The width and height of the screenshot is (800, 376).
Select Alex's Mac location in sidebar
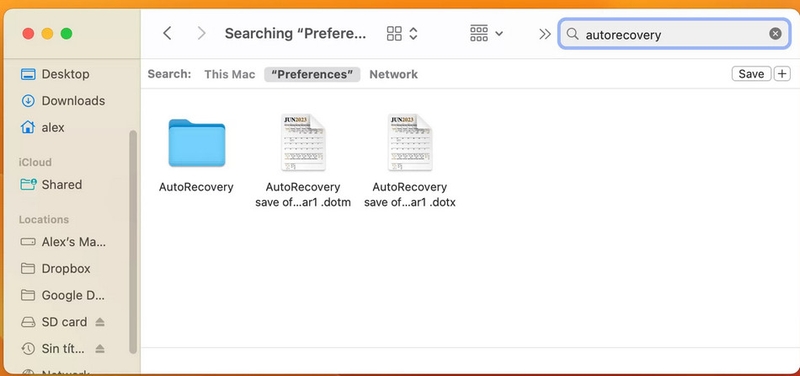tap(73, 242)
